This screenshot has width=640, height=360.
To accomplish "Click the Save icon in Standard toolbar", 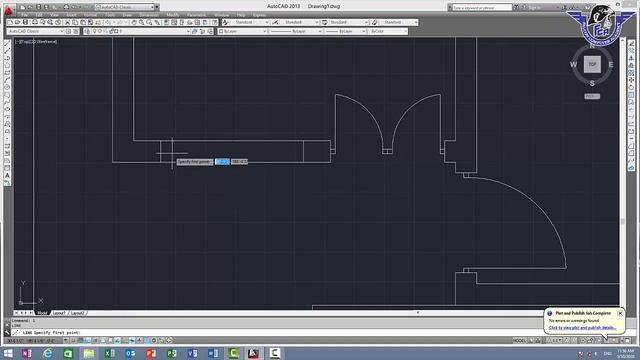I will pyautogui.click(x=25, y=22).
